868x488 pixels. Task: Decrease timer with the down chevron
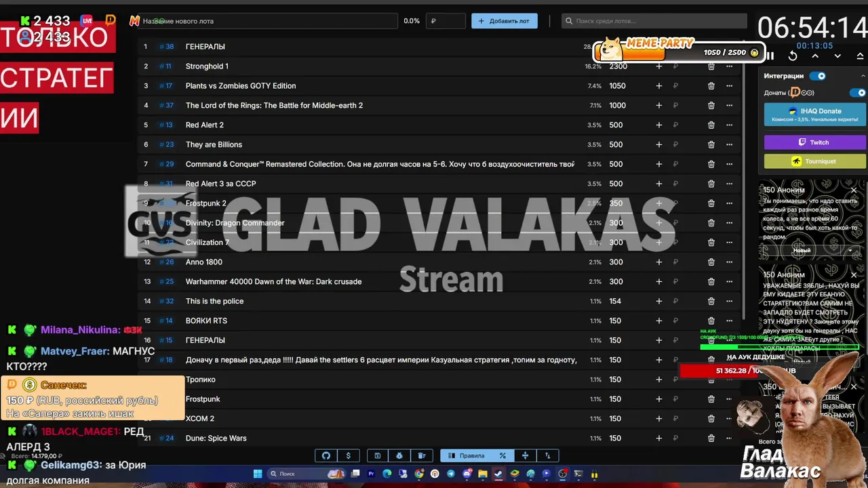837,56
